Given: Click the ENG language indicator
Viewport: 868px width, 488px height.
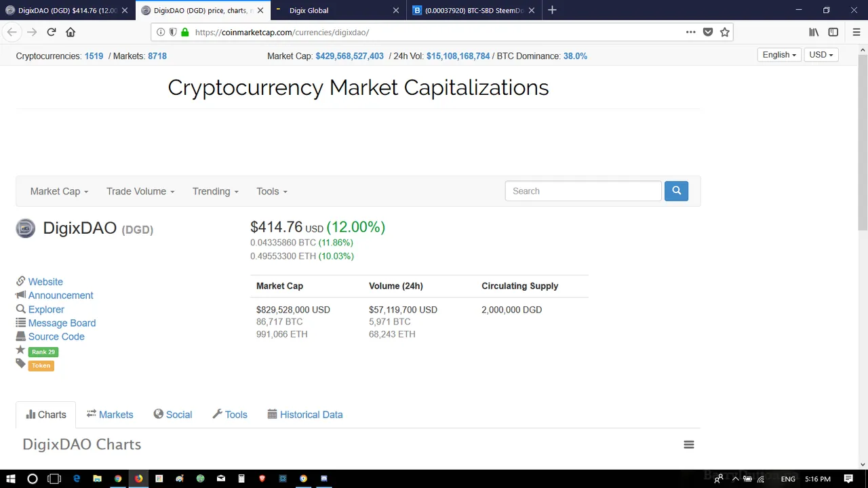Looking at the screenshot, I should pyautogui.click(x=788, y=479).
